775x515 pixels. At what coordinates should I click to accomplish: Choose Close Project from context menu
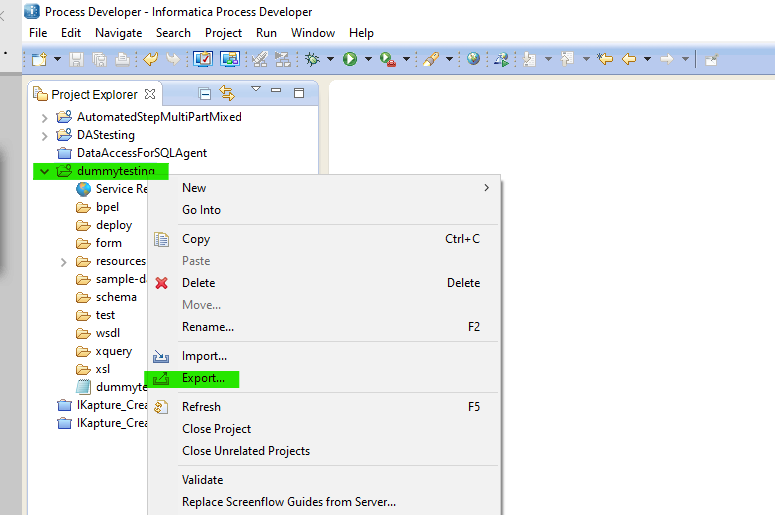point(324,429)
